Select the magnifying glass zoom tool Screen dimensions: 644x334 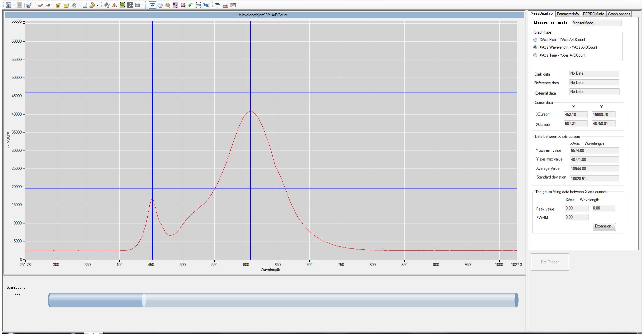pyautogui.click(x=168, y=5)
